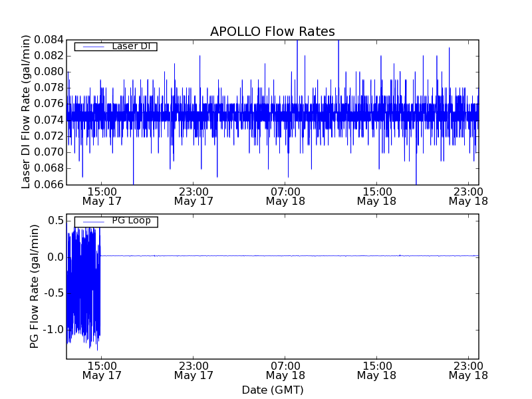Click the blue line sample in Laser DI legend
This screenshot has height=399, width=532.
(x=92, y=47)
